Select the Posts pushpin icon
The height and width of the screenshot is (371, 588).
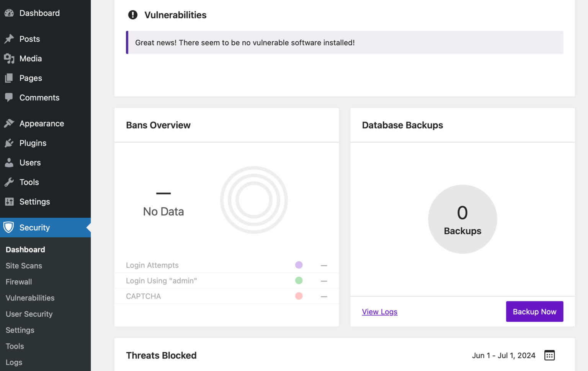pyautogui.click(x=9, y=39)
